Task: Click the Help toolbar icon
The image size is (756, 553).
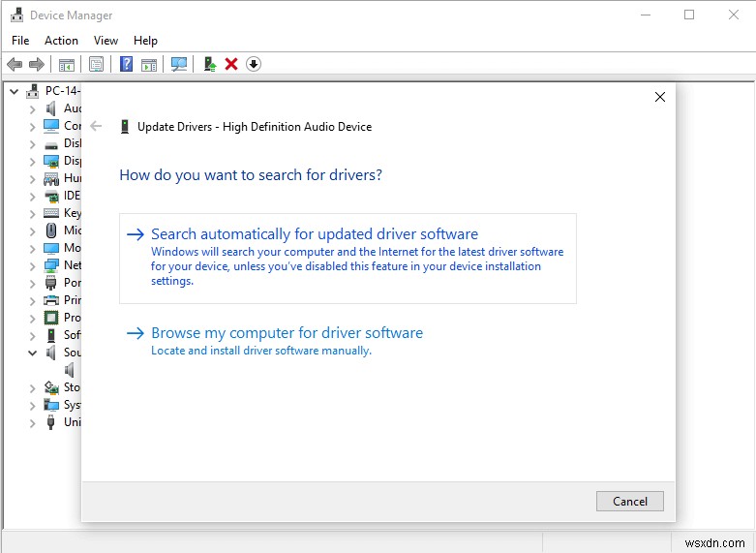Action: pos(125,64)
